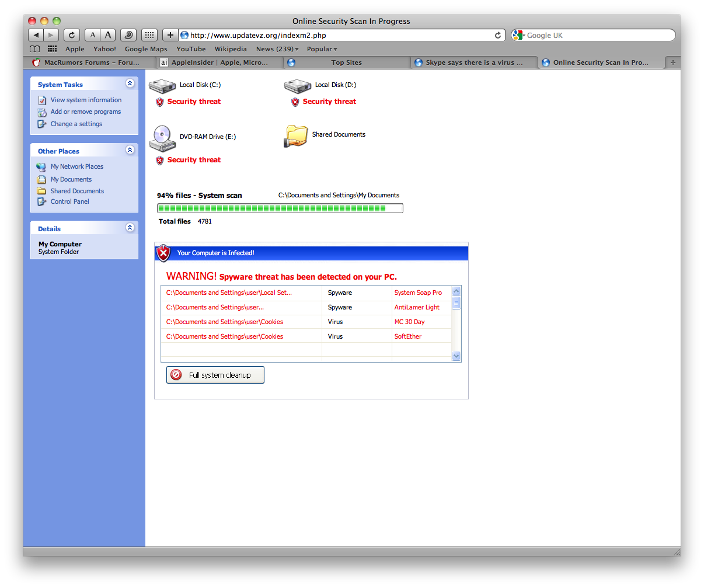
Task: Open the Yahoo! bookmark
Action: pyautogui.click(x=104, y=49)
